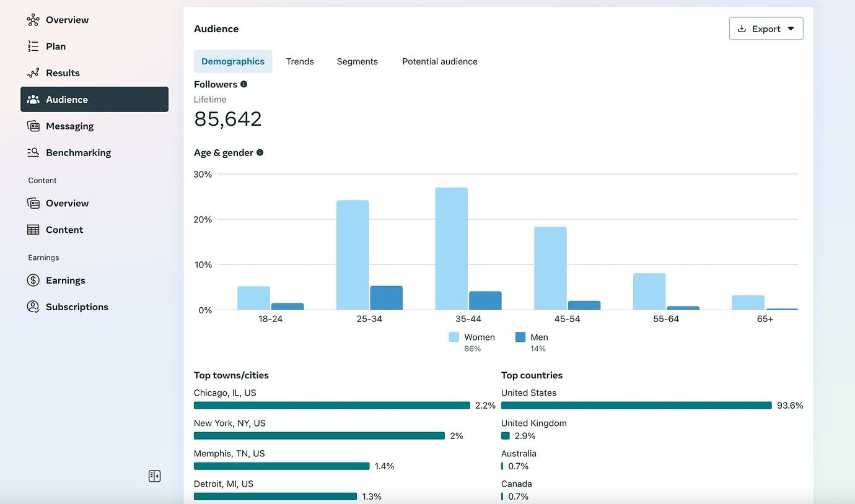This screenshot has width=855, height=504.
Task: Toggle Men series in chart legend
Action: click(532, 337)
